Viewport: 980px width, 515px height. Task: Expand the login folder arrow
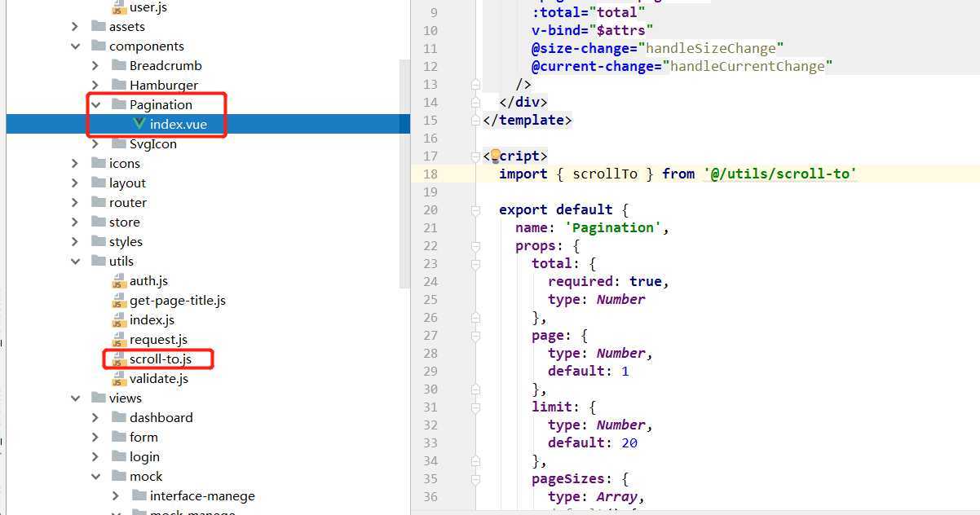tap(96, 457)
